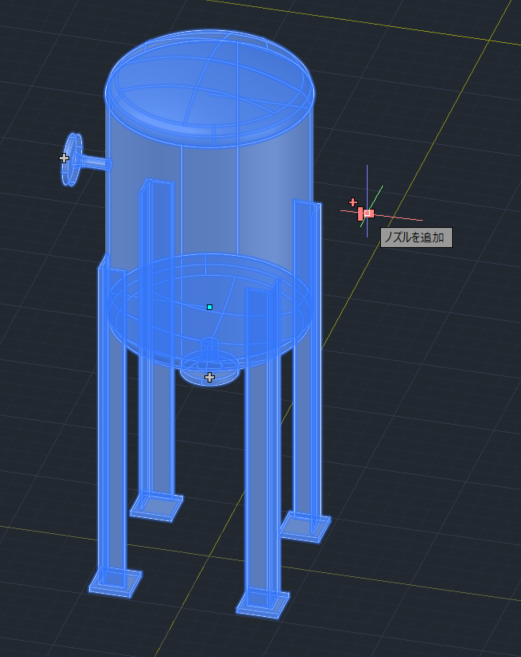Click the plus grip on the side nozzle flange
Screen dimensions: 521x657
(x=64, y=158)
